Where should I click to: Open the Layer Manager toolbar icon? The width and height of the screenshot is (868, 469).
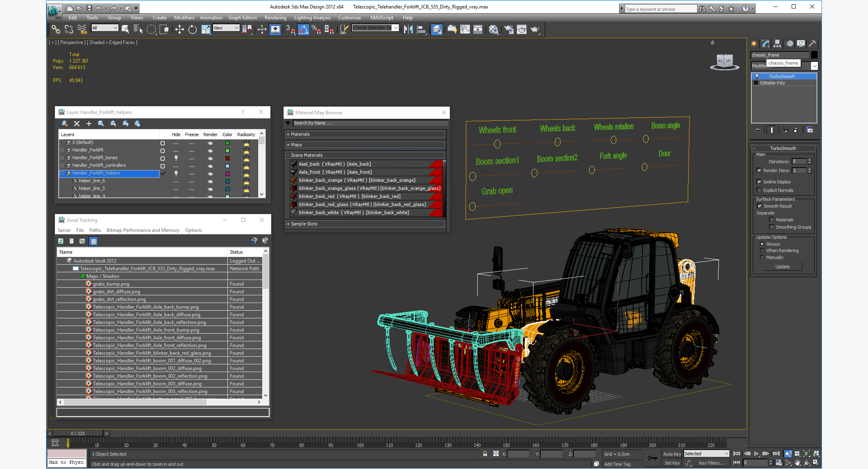437,29
